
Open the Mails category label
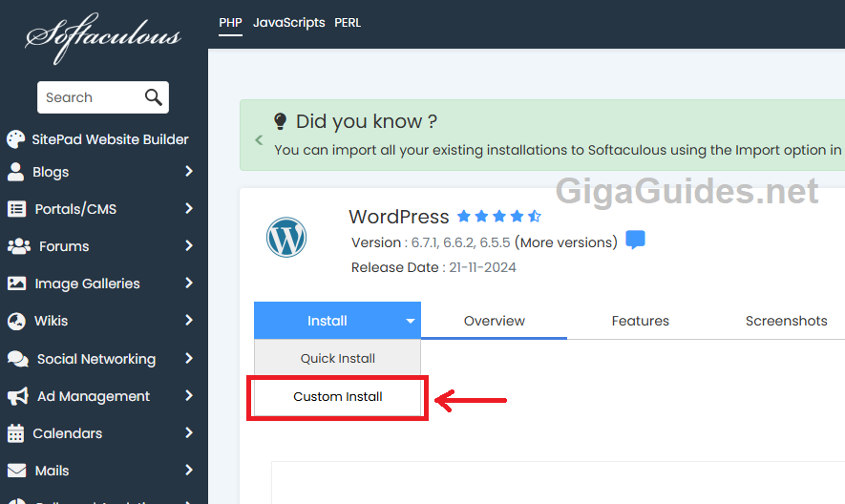pos(53,471)
